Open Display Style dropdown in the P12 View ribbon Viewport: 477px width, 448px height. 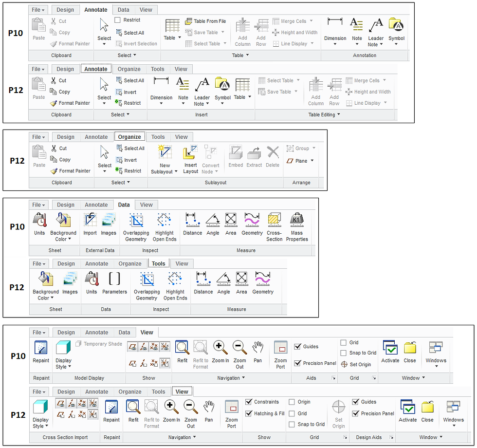(47, 426)
